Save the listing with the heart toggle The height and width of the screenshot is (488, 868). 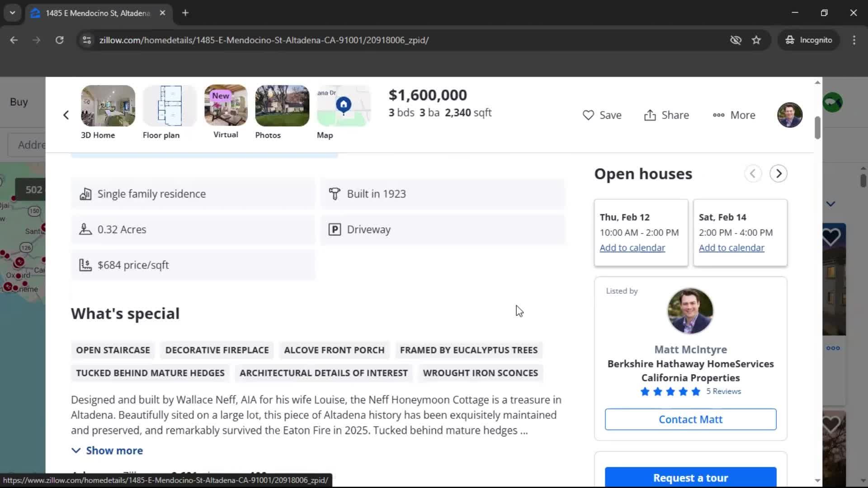(x=602, y=115)
